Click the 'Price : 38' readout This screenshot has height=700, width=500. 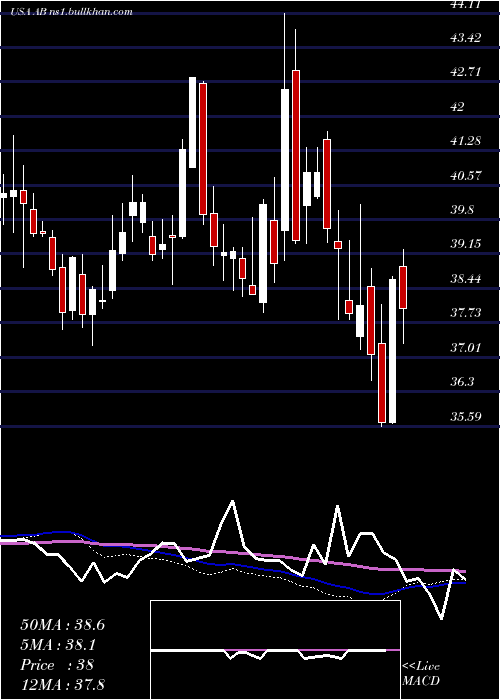[57, 665]
